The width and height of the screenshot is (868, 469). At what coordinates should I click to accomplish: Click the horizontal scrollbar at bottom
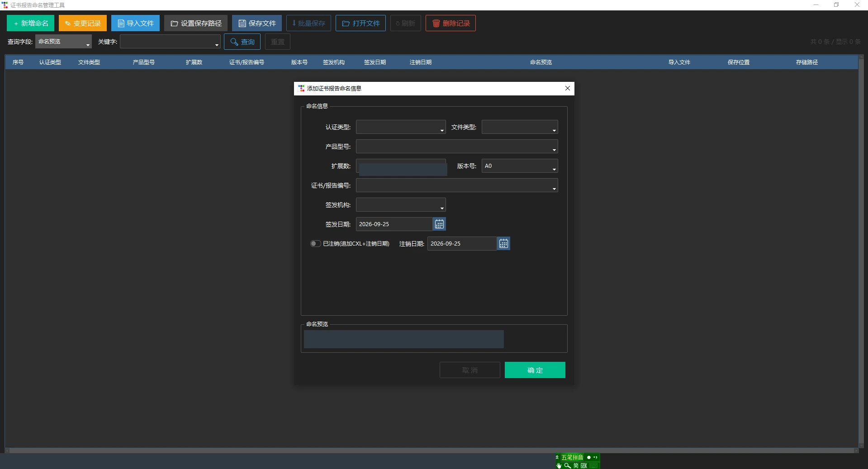click(432, 450)
